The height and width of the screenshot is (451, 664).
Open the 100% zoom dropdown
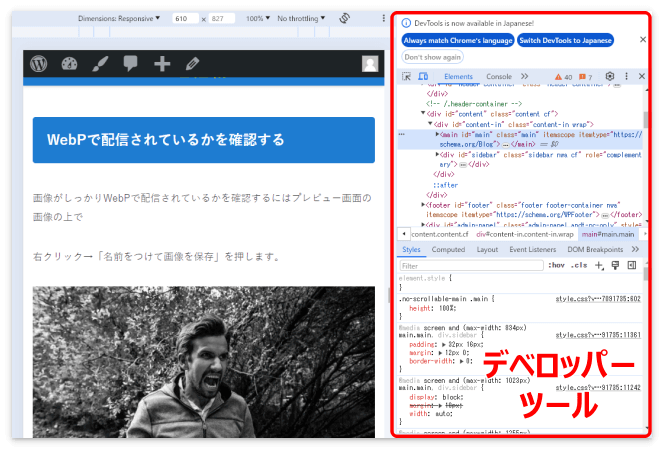(x=258, y=18)
